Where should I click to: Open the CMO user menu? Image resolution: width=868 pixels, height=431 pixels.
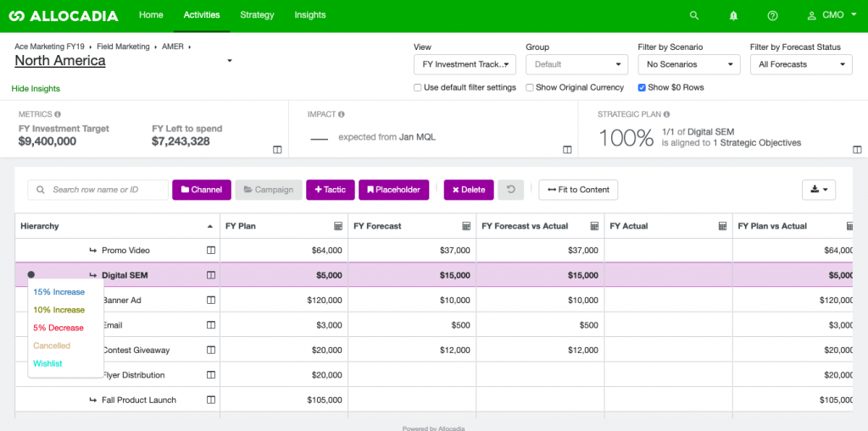click(832, 15)
